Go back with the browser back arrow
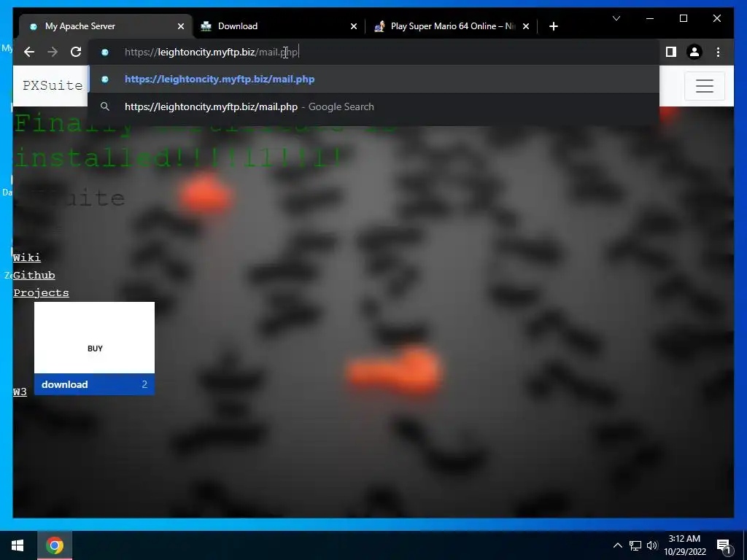This screenshot has height=560, width=747. (x=29, y=52)
